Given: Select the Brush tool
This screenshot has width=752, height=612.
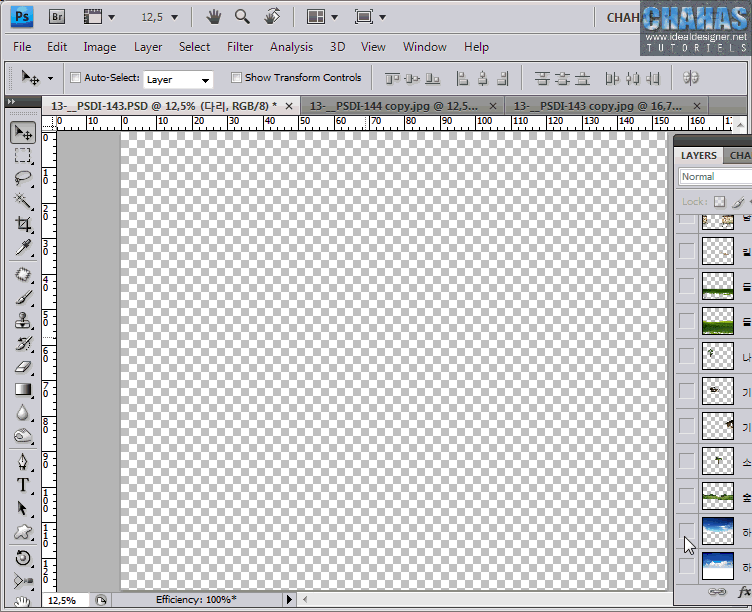Looking at the screenshot, I should [x=23, y=297].
